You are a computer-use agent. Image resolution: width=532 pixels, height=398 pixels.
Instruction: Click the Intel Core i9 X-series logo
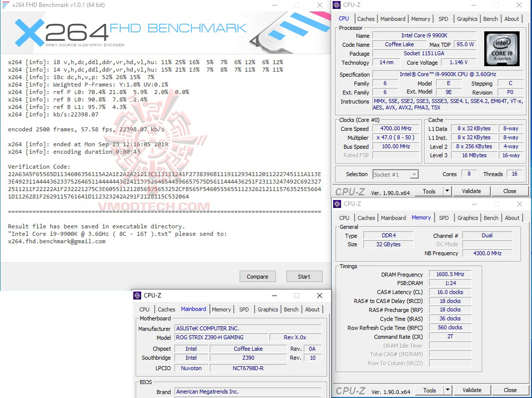coord(502,49)
